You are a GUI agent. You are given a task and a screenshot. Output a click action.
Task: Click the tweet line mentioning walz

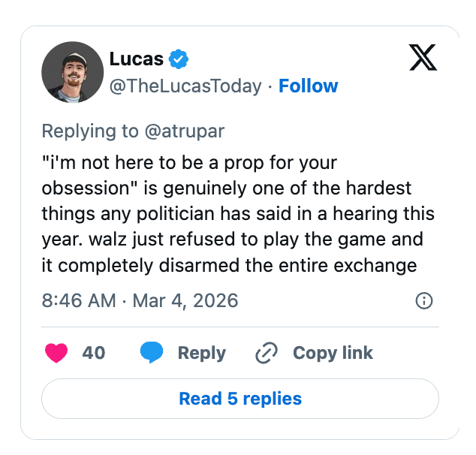pos(233,240)
